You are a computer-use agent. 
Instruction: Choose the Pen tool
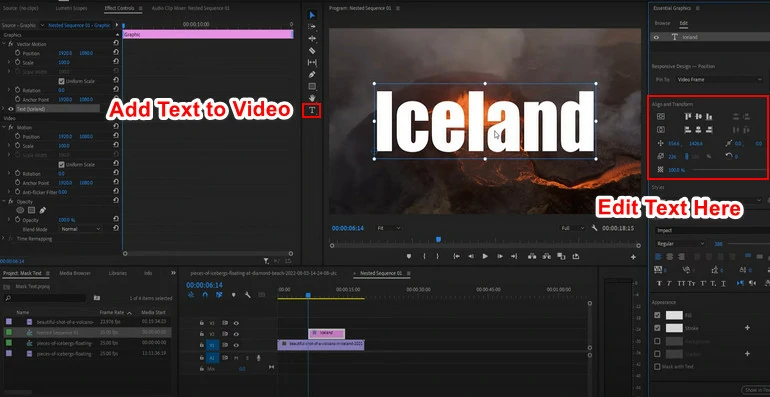[312, 75]
